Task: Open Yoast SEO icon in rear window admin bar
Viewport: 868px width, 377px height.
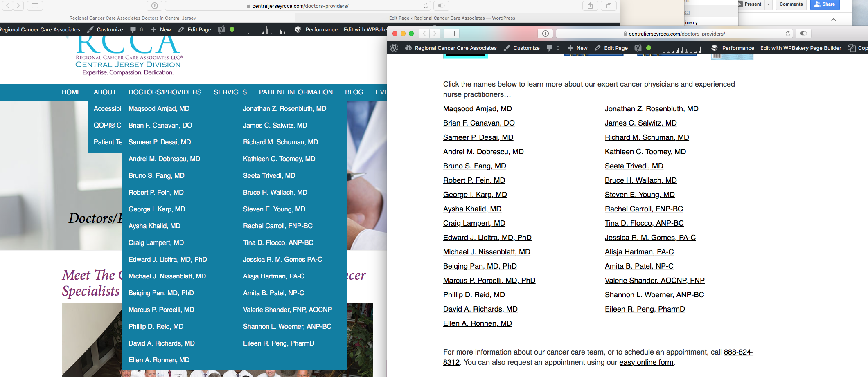Action: 221,29
